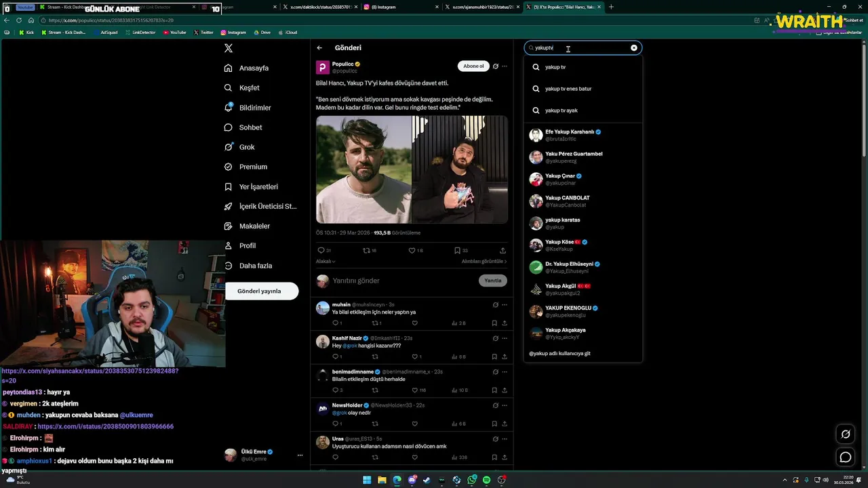Screen dimensions: 868x488
Task: Open the right photo in the post
Action: click(460, 169)
